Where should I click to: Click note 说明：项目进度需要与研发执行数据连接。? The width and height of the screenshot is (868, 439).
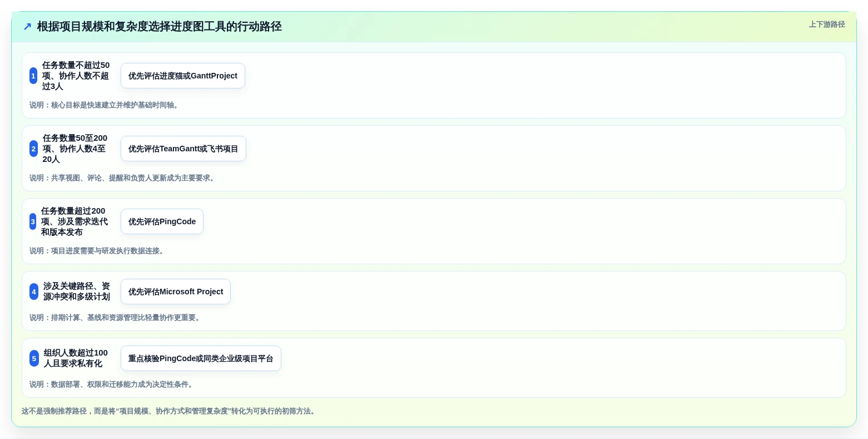tap(98, 251)
